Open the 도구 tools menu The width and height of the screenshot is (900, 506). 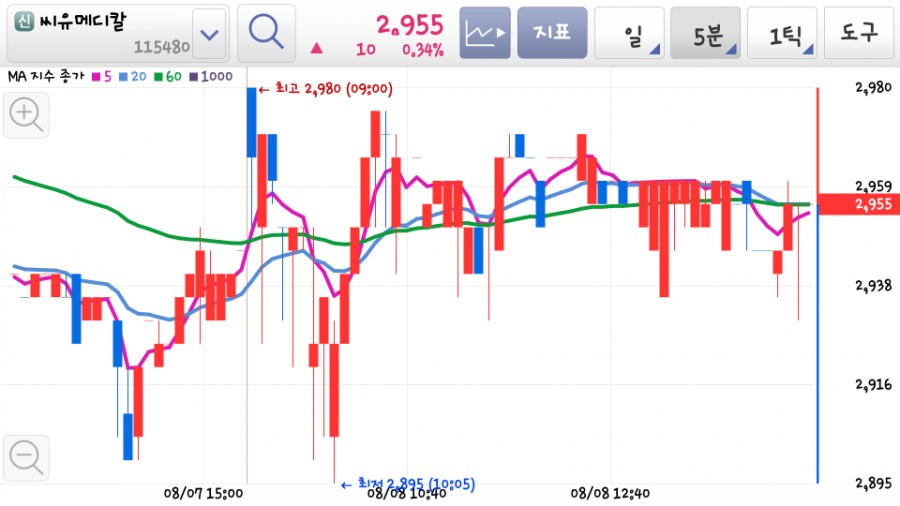point(860,33)
